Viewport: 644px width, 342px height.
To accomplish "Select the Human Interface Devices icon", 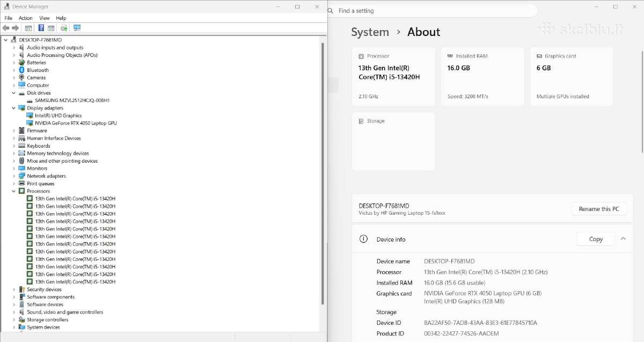I will pos(21,138).
